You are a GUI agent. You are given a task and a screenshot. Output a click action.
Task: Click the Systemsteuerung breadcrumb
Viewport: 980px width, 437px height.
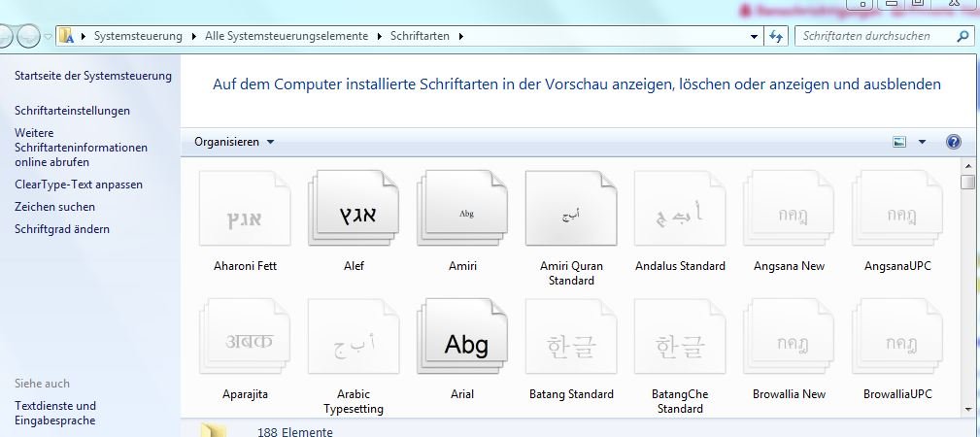[138, 36]
